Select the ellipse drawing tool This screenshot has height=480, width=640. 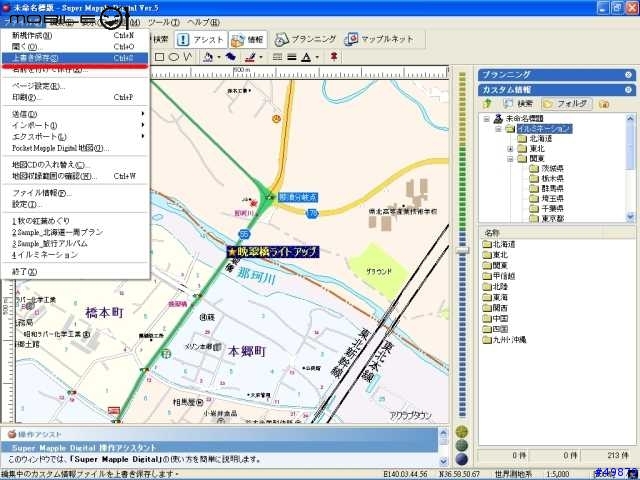pos(173,57)
